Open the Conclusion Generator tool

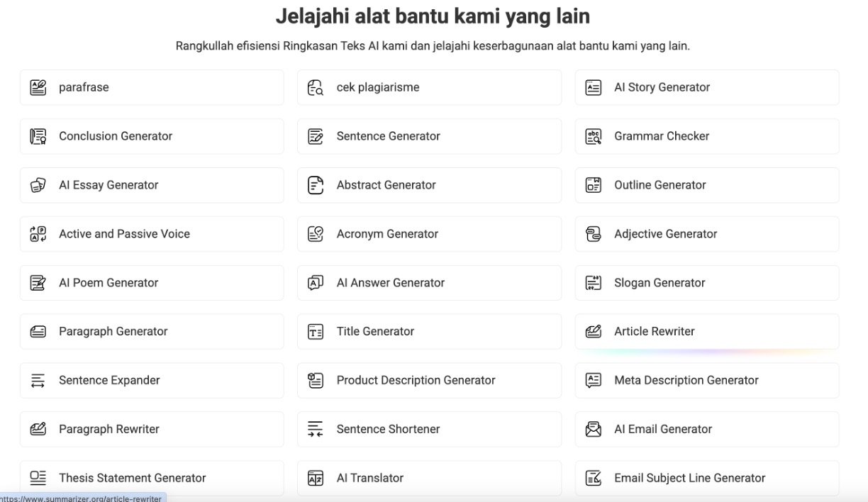click(x=116, y=136)
